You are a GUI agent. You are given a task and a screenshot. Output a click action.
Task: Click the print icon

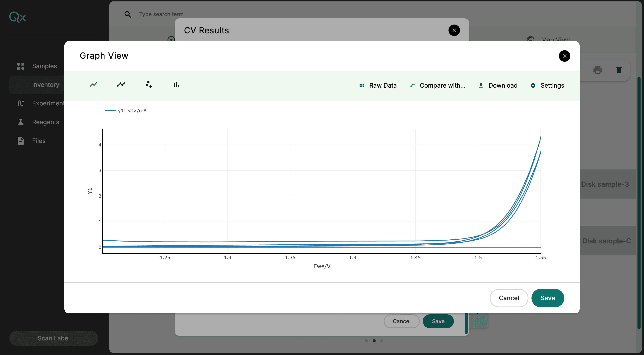tap(597, 70)
